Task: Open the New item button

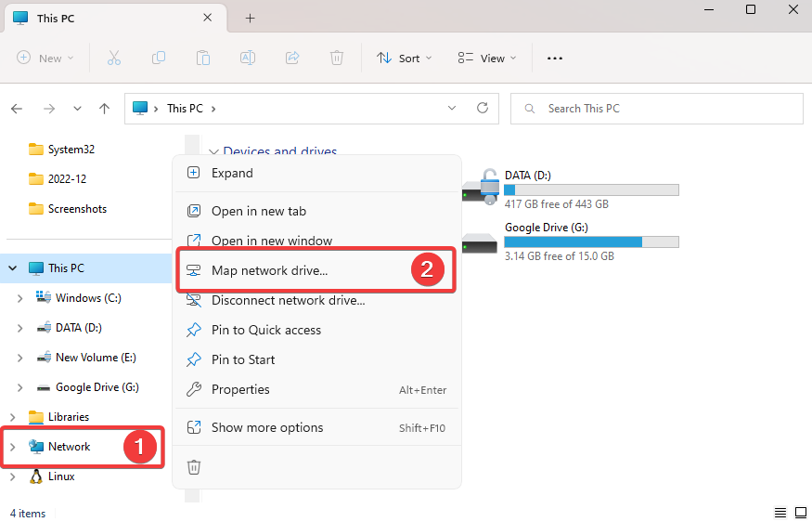Action: click(43, 58)
